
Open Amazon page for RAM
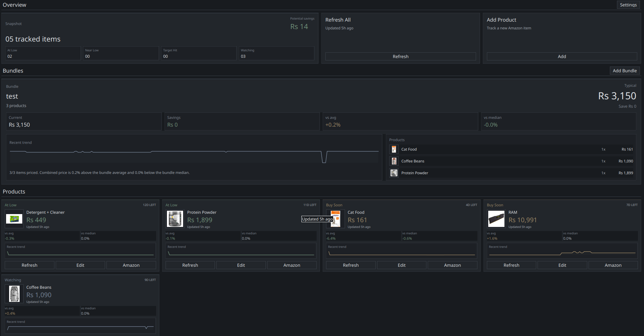[x=613, y=265]
